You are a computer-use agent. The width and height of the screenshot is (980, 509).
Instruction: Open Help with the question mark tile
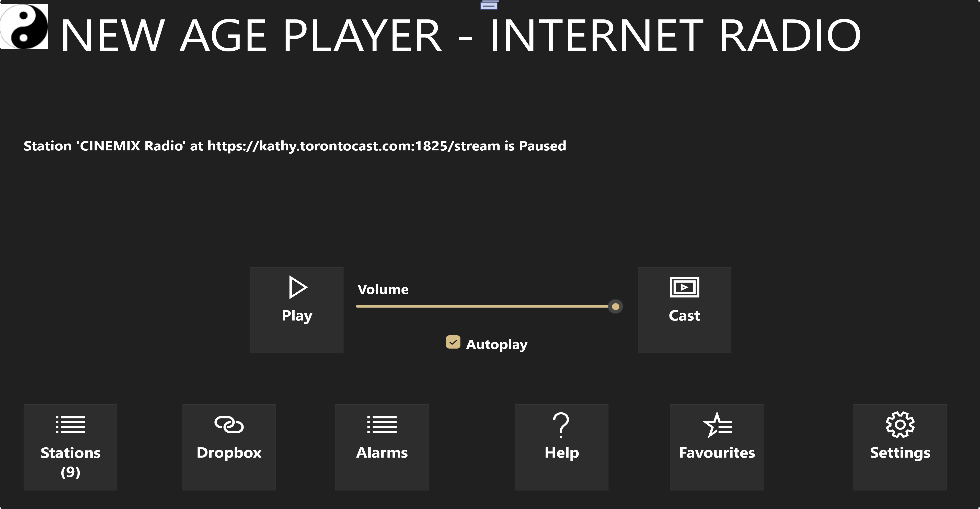pyautogui.click(x=561, y=447)
